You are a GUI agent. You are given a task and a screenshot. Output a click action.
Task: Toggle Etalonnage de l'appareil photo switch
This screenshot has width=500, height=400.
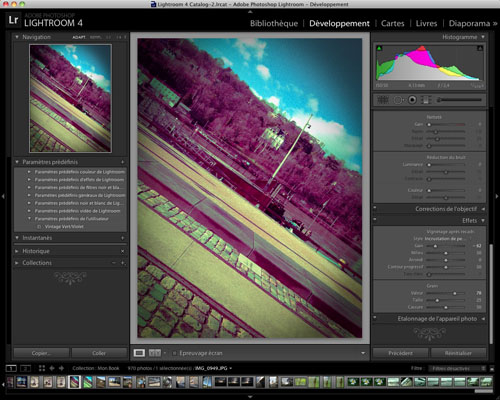[375, 318]
